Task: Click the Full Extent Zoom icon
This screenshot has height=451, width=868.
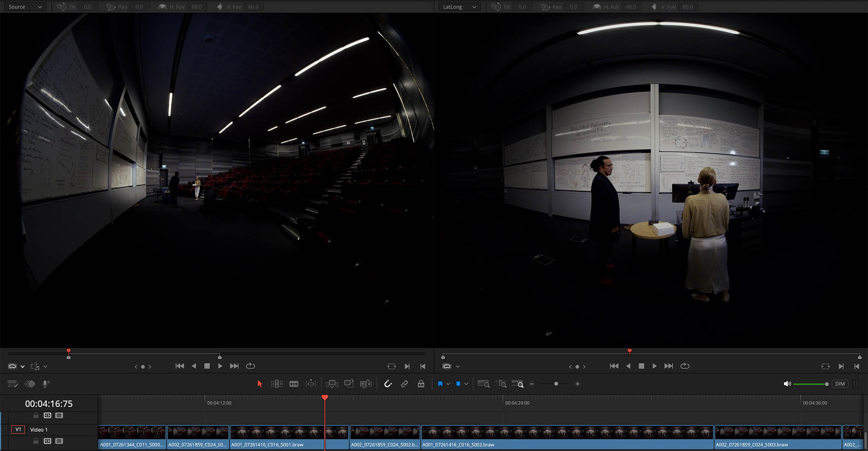Action: 483,384
